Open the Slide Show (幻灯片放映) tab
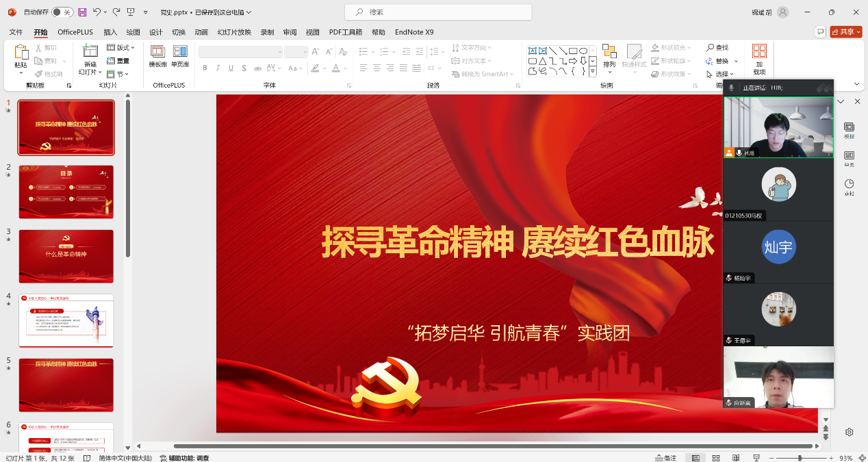The width and height of the screenshot is (868, 462). pos(234,32)
